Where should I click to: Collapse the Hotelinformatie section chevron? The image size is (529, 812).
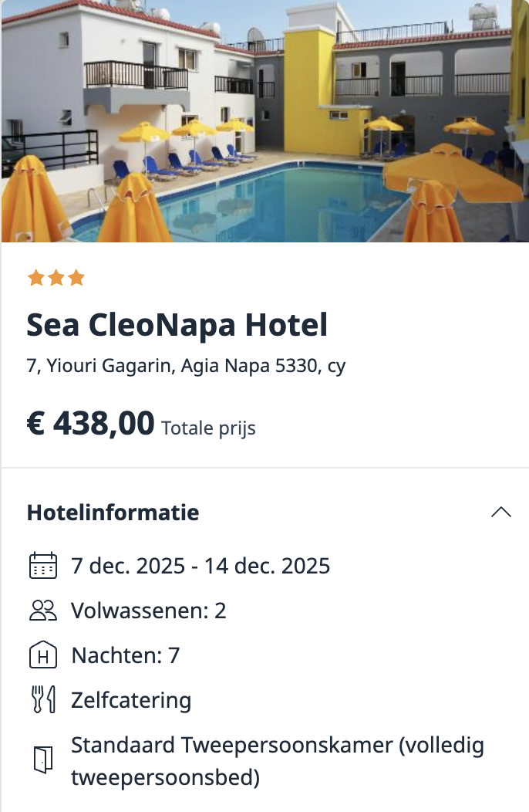click(x=500, y=513)
